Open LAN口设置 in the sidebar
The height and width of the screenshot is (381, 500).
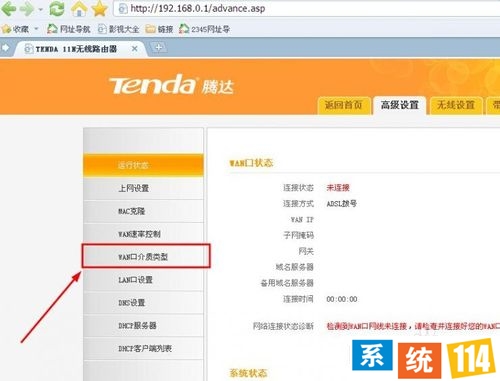click(x=143, y=280)
